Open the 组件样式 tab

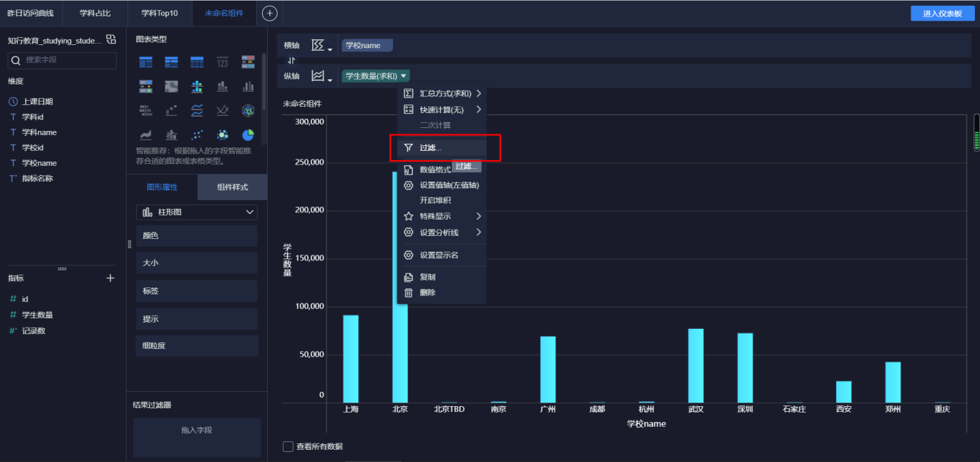(233, 187)
